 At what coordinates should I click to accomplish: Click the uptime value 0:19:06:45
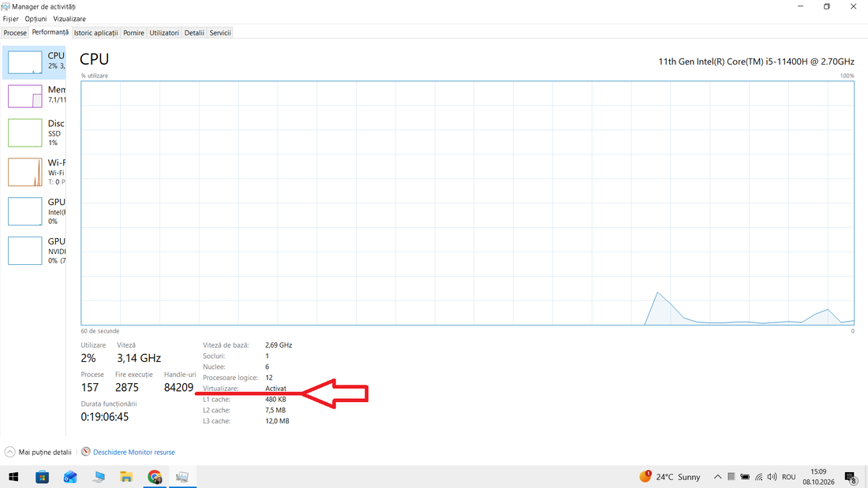click(105, 416)
